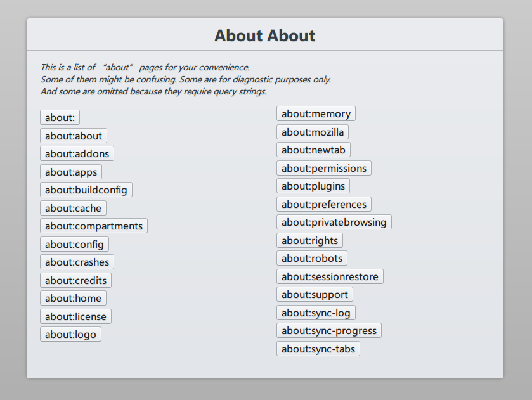Navigate to about:home
This screenshot has width=532, height=400.
(x=73, y=298)
